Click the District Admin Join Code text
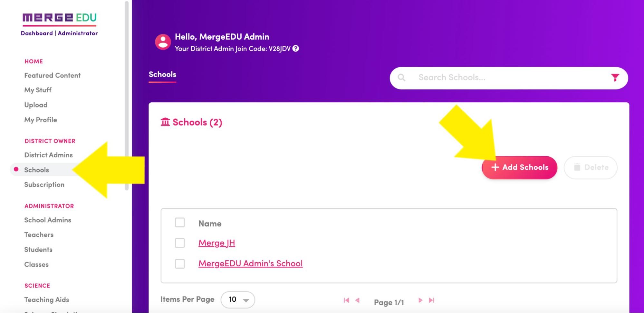This screenshot has width=644, height=313. [233, 49]
